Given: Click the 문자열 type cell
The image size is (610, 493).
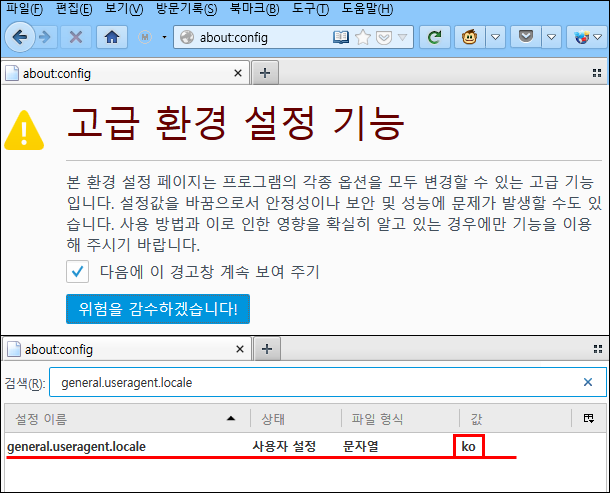Looking at the screenshot, I should click(x=361, y=446).
